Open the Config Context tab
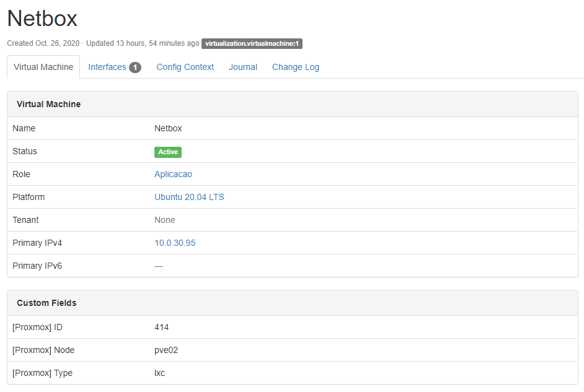The height and width of the screenshot is (392, 584). click(x=185, y=67)
